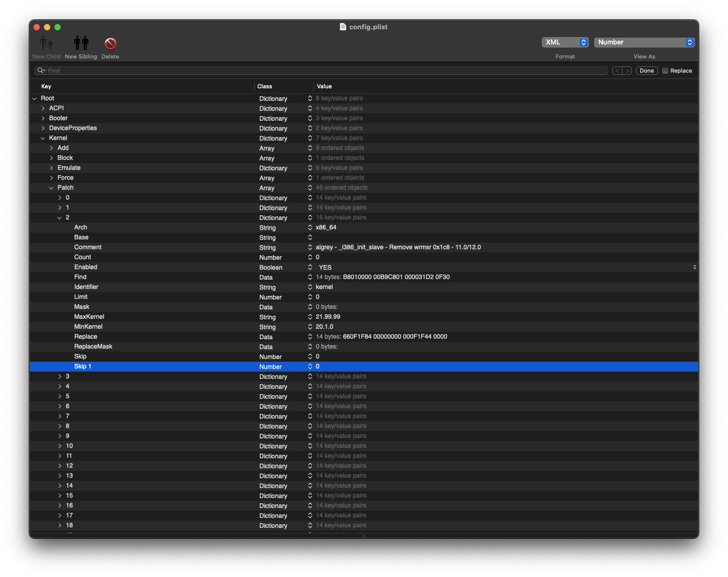Expand the ACPI dictionary
The width and height of the screenshot is (728, 577).
click(43, 108)
